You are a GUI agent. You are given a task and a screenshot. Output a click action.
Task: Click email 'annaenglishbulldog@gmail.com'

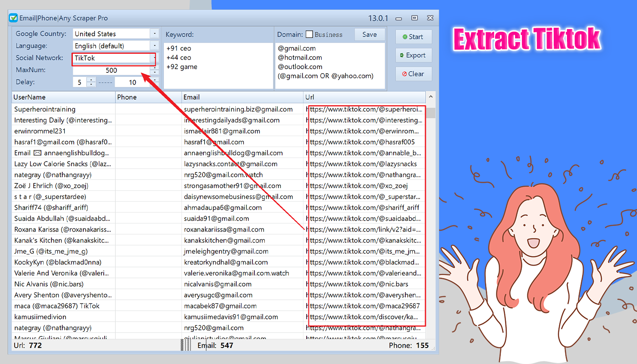[x=233, y=153]
